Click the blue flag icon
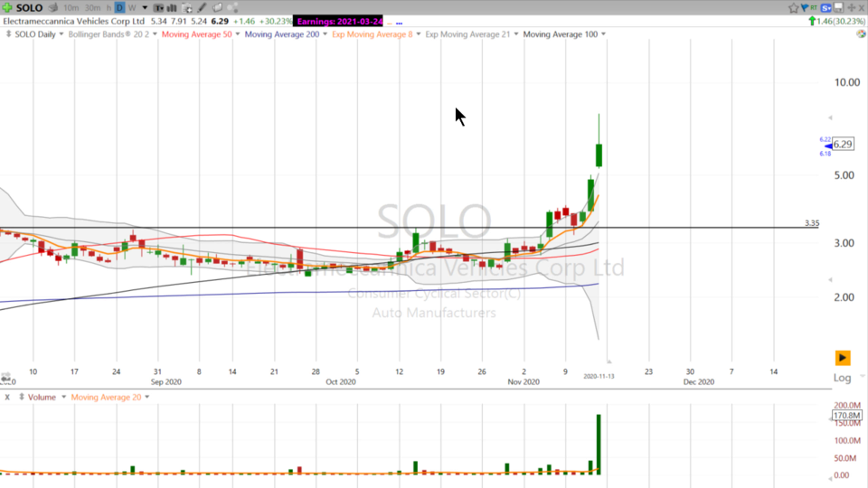The height and width of the screenshot is (488, 868). click(805, 8)
